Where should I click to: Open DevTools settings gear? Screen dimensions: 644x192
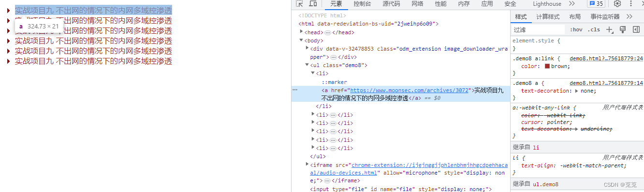coord(617,4)
